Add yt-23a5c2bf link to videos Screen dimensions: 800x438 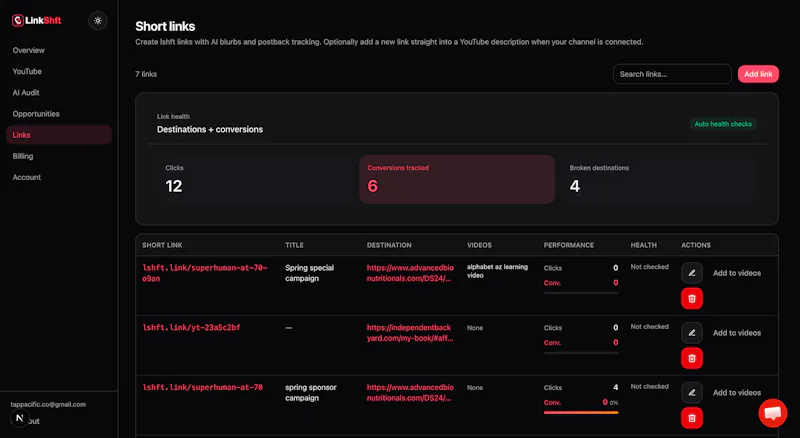(737, 333)
